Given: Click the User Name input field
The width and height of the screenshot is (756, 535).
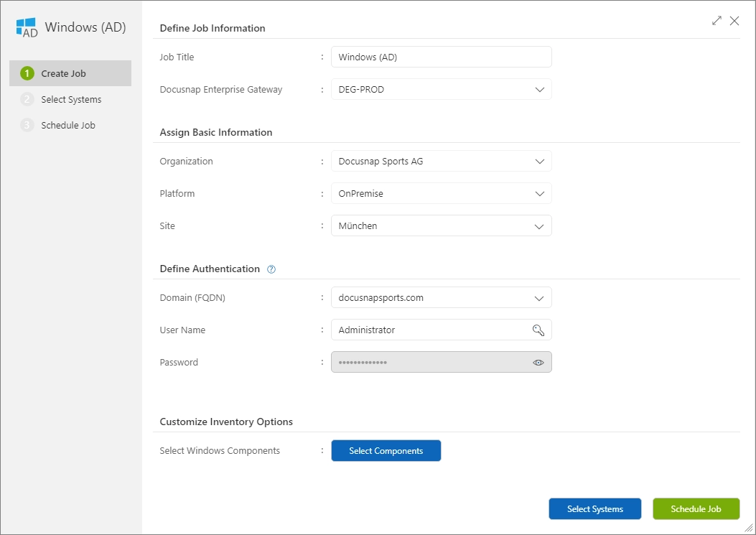Looking at the screenshot, I should pyautogui.click(x=441, y=330).
